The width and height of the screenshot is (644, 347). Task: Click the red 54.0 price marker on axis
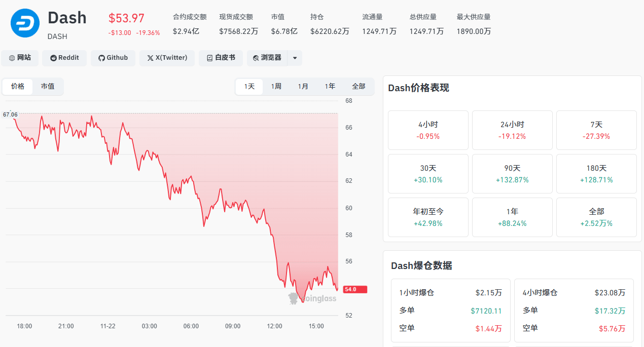coord(355,289)
